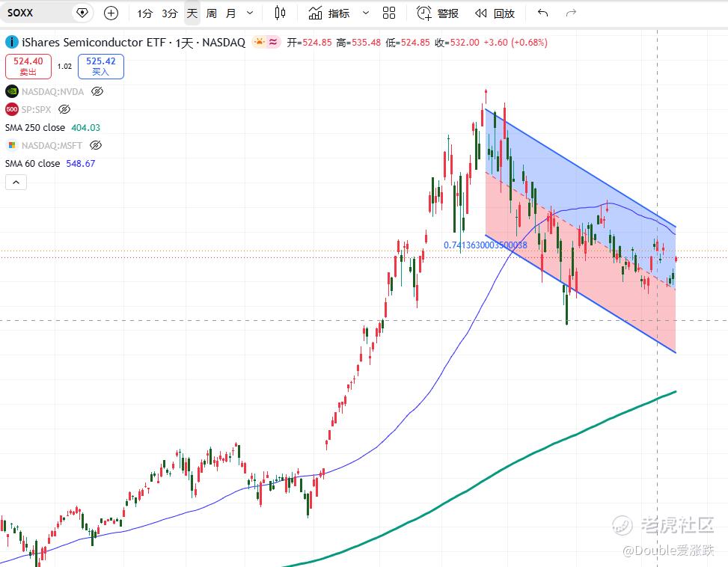Toggle visibility of SP:SPX overlay
The height and width of the screenshot is (567, 728).
64,109
